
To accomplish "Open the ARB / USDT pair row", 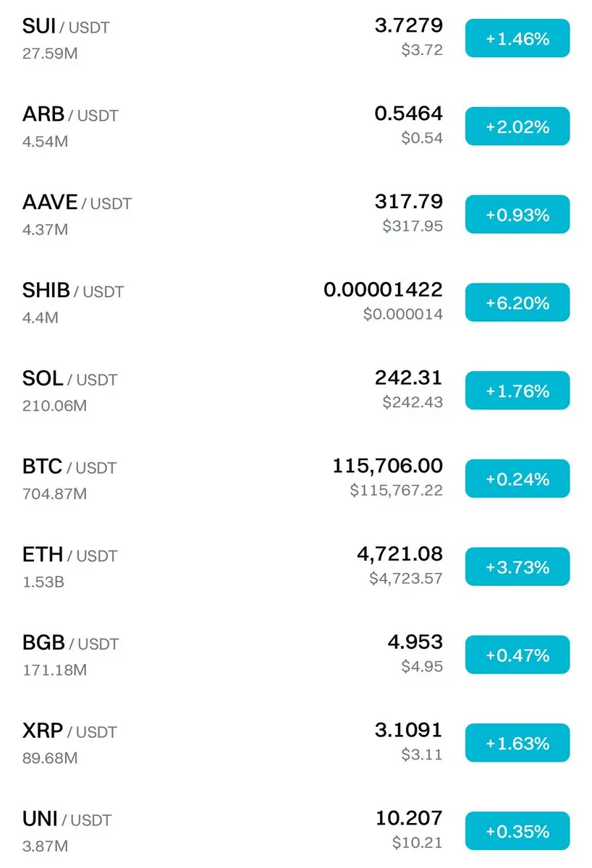I will tap(296, 127).
